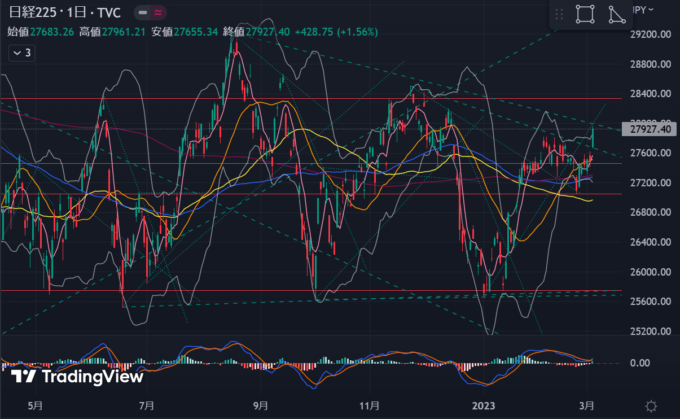Image resolution: width=680 pixels, height=419 pixels.
Task: Click the 高値 value 27961.21
Action: (130, 32)
